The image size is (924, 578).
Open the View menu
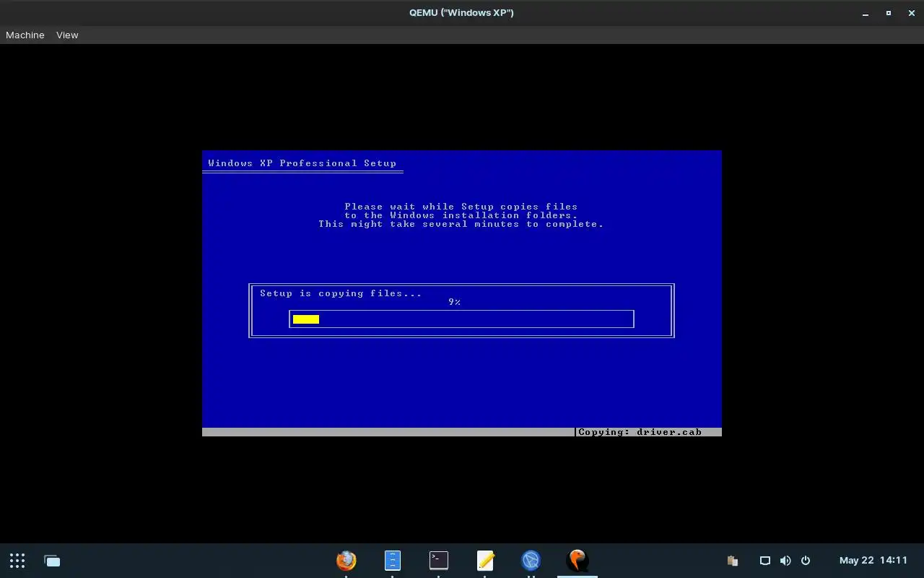67,35
